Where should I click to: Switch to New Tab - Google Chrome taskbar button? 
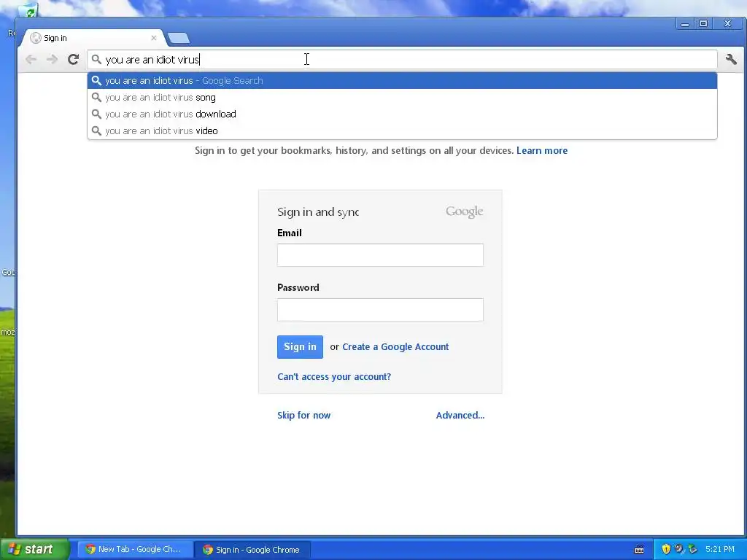(x=135, y=549)
